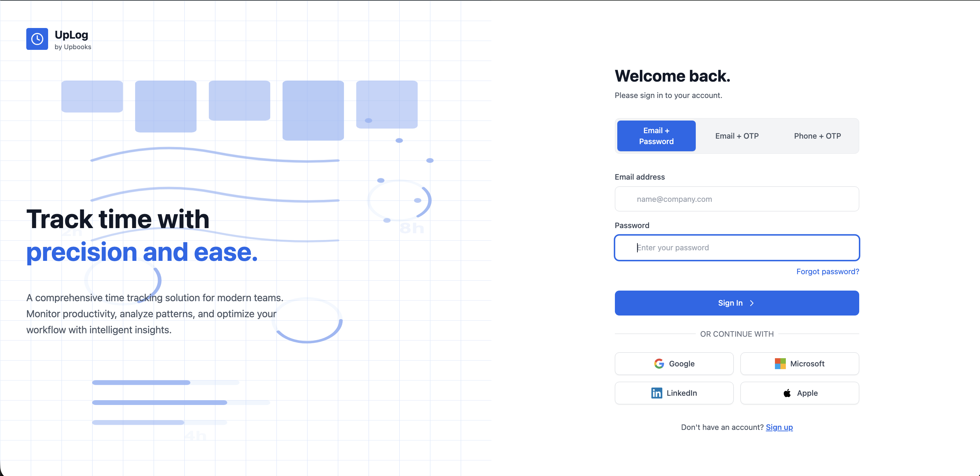Screen dimensions: 980x476
Task: Click the Sign up link
Action: click(x=779, y=427)
